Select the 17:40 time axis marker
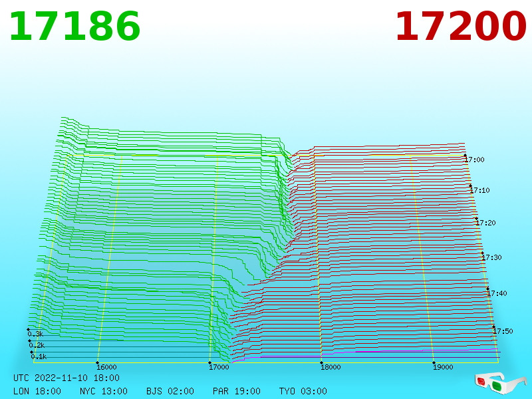 click(x=497, y=293)
